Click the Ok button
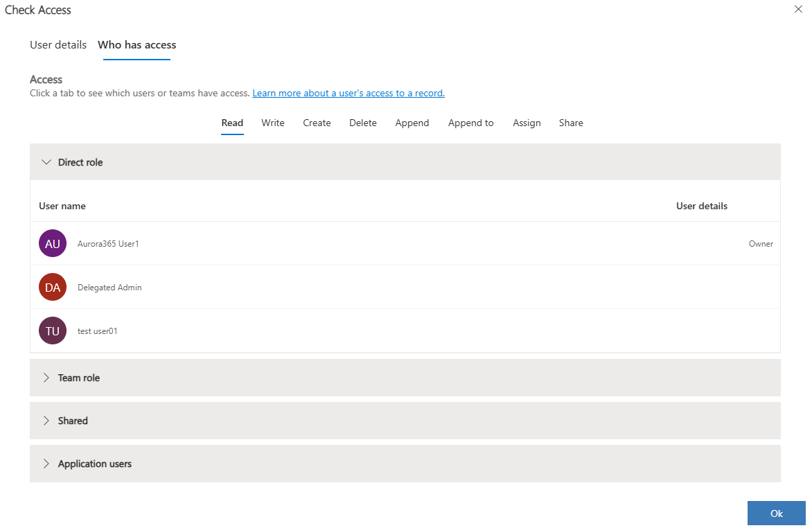The height and width of the screenshot is (528, 812). pyautogui.click(x=776, y=513)
